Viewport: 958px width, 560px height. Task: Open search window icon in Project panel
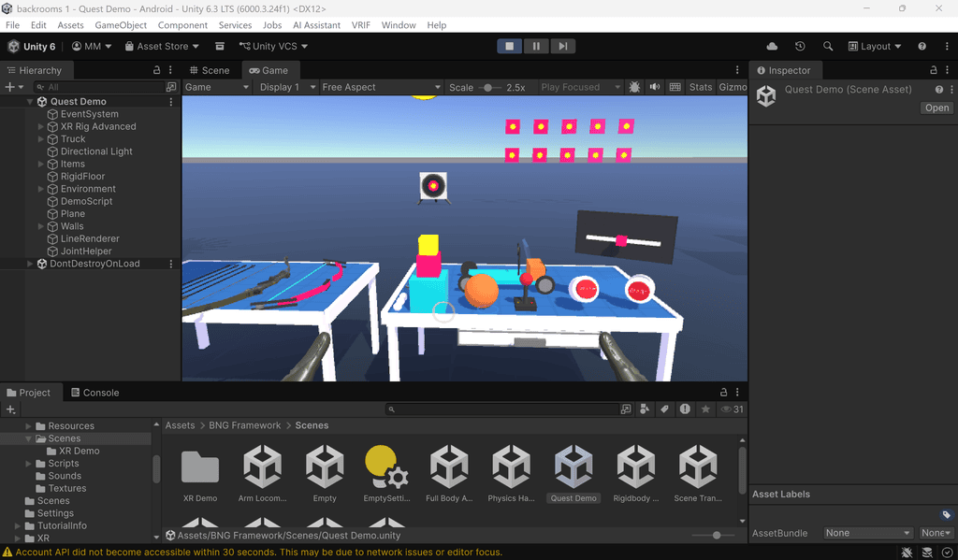[626, 409]
